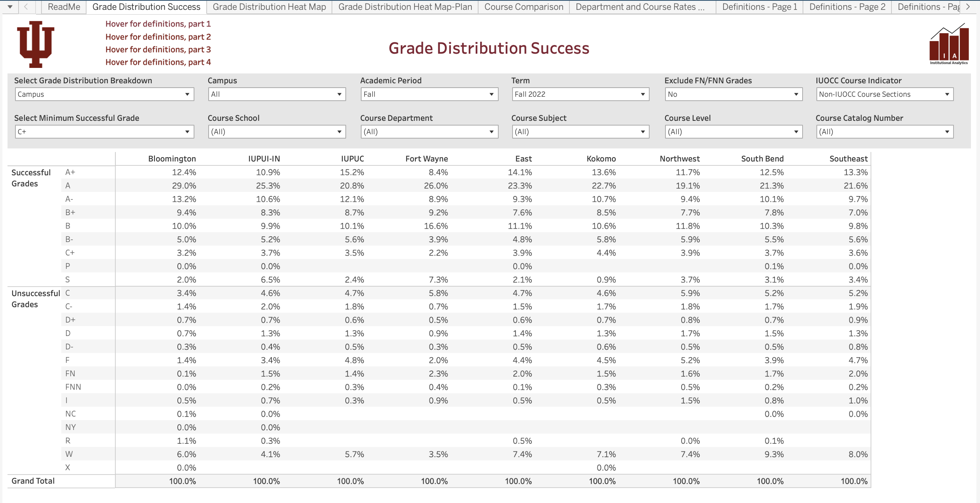Click the tab list dropdown arrow
The height and width of the screenshot is (503, 980).
tap(10, 7)
